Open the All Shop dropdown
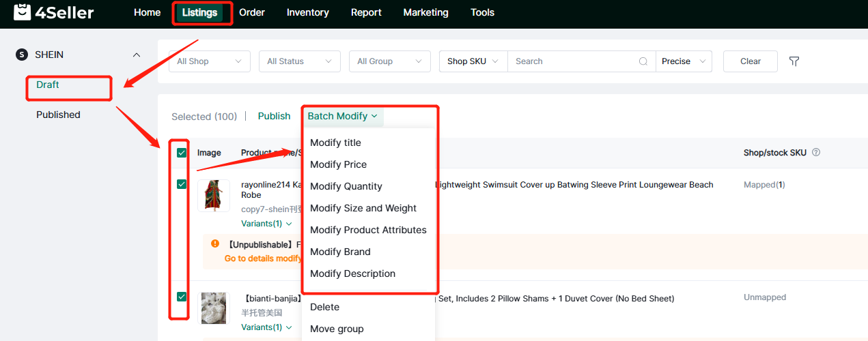 click(209, 61)
